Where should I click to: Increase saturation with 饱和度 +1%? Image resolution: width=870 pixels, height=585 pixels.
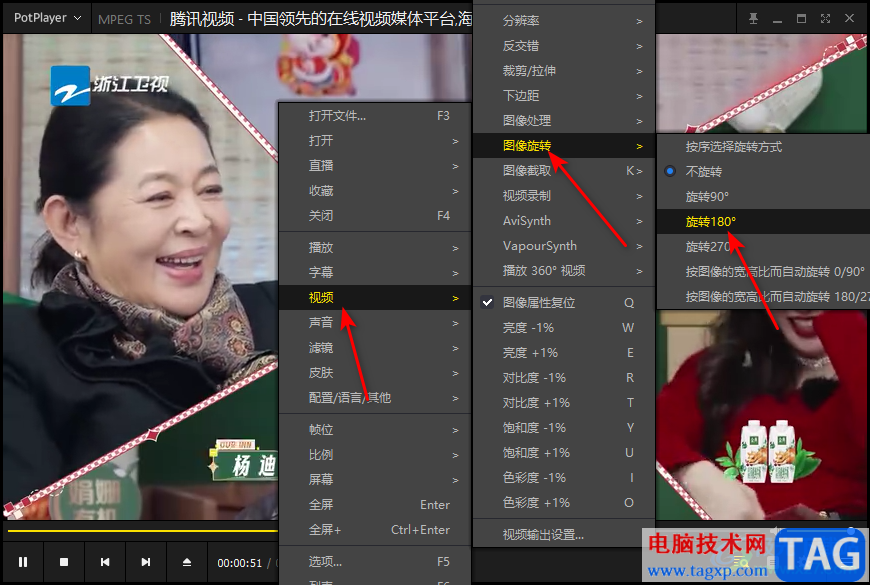(564, 452)
